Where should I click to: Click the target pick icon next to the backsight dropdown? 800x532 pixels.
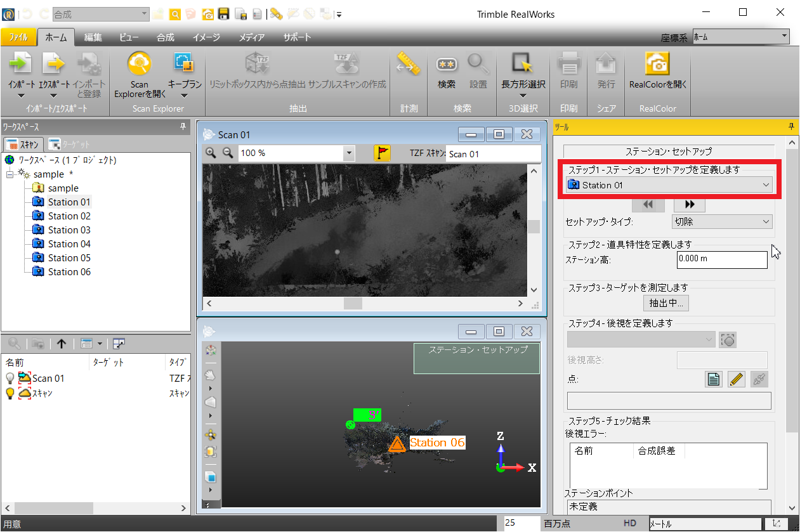click(728, 341)
